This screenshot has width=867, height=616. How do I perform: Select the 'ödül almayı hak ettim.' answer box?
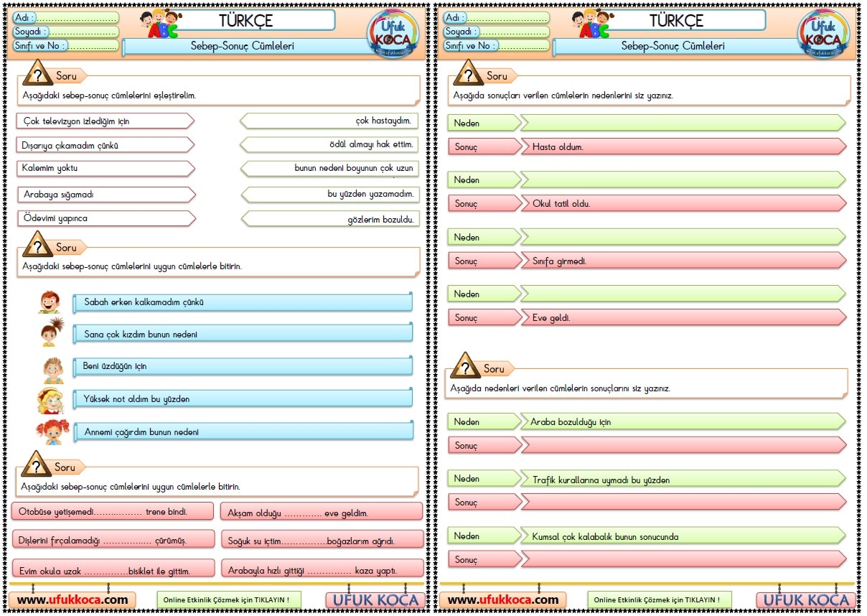(329, 144)
